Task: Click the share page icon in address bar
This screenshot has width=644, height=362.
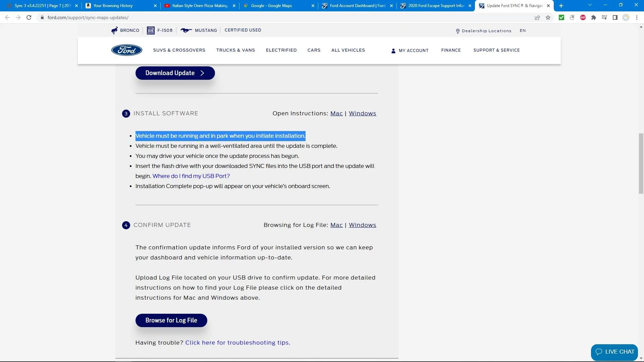Action: [537, 17]
